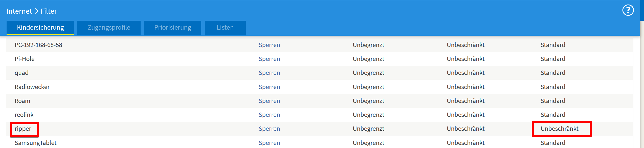This screenshot has width=644, height=148.
Task: Block Radiowecker using its Sperren link
Action: coord(269,87)
